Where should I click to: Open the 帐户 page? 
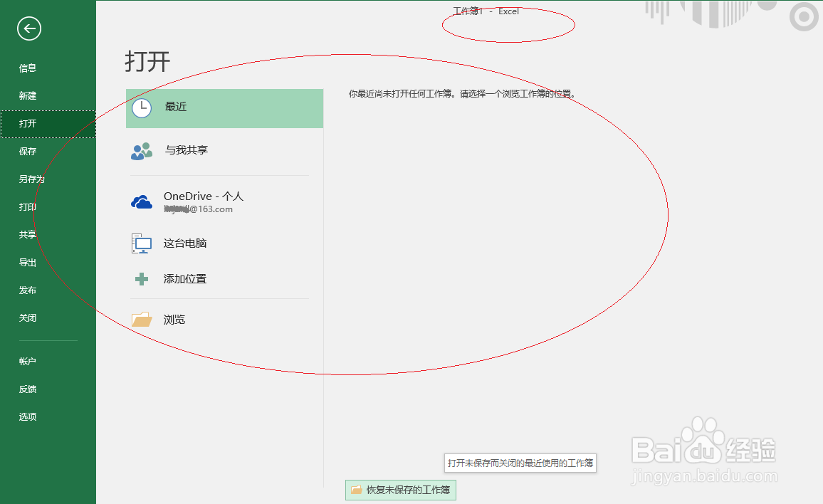[28, 361]
